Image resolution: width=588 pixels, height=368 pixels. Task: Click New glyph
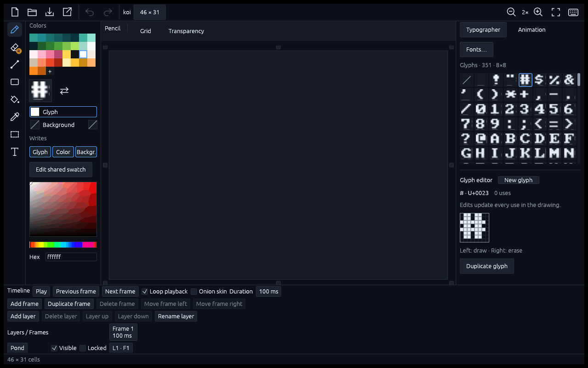(x=518, y=180)
